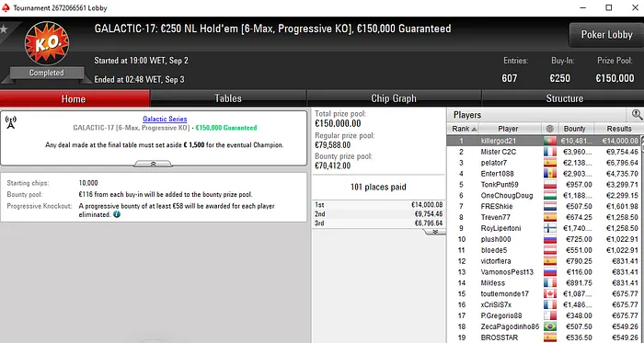Select player Mikless in the list
644x343 pixels.
pos(493,282)
